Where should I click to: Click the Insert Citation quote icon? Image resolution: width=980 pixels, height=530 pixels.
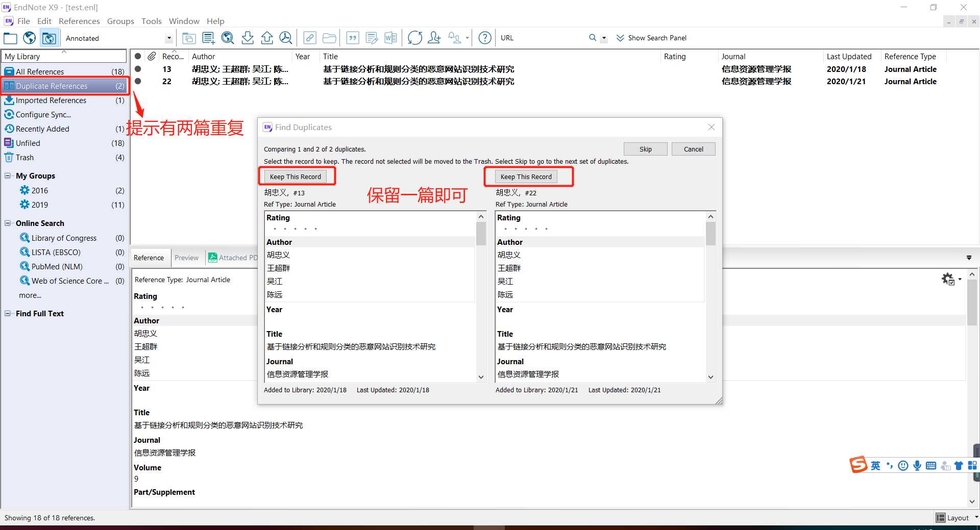click(x=353, y=38)
